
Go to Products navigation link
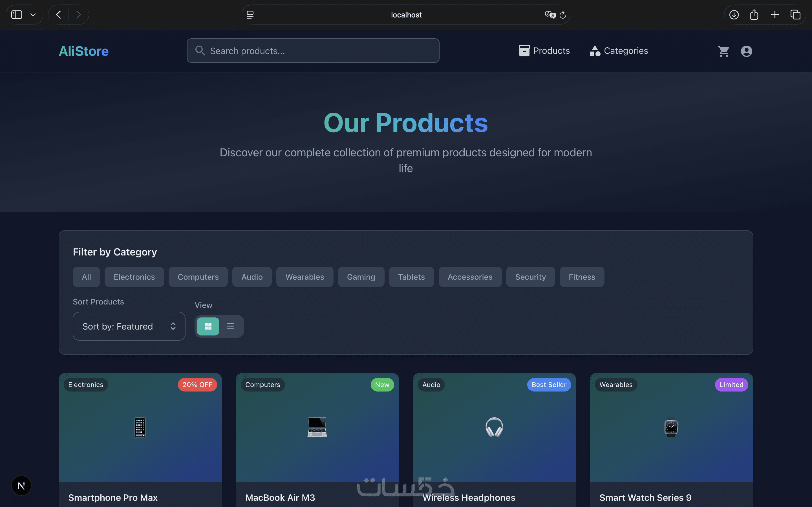click(544, 51)
